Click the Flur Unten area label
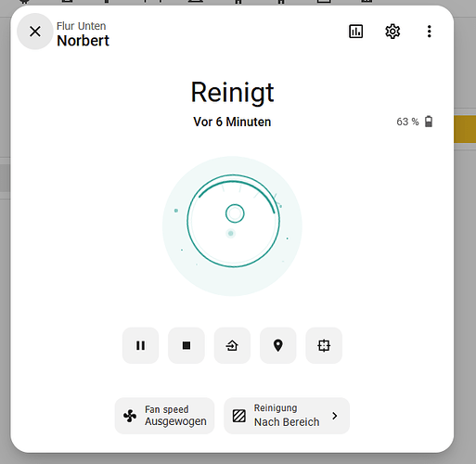 (x=81, y=26)
